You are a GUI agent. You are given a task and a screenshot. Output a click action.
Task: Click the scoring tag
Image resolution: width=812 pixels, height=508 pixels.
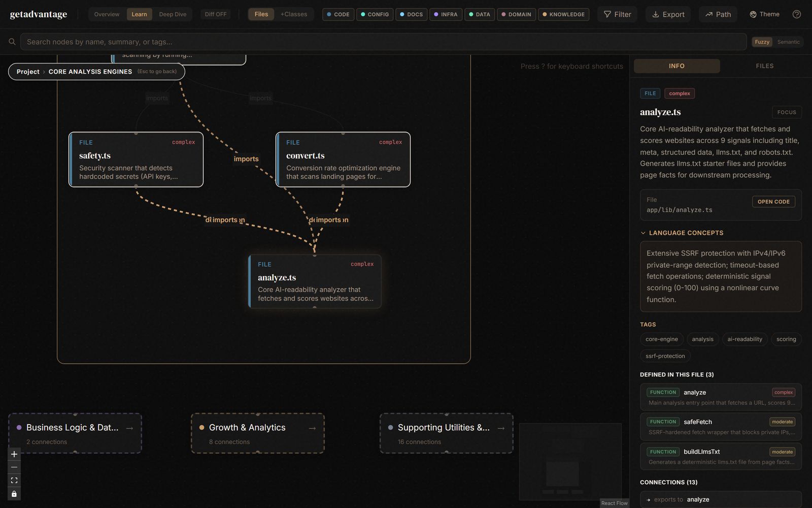(x=786, y=339)
